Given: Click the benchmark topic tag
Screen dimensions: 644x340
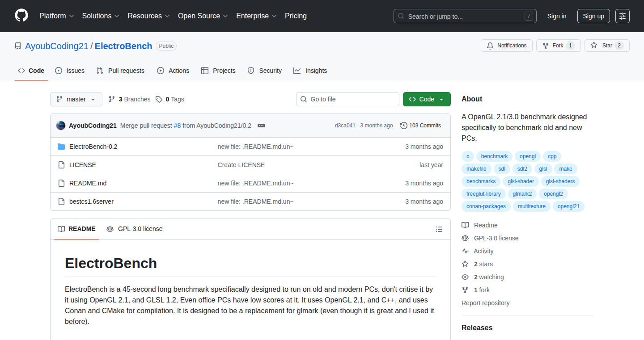Looking at the screenshot, I should pos(494,156).
